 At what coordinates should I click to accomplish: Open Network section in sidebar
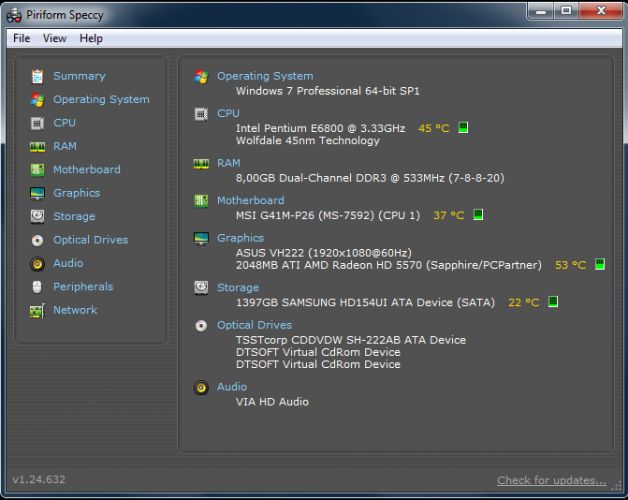pyautogui.click(x=75, y=310)
